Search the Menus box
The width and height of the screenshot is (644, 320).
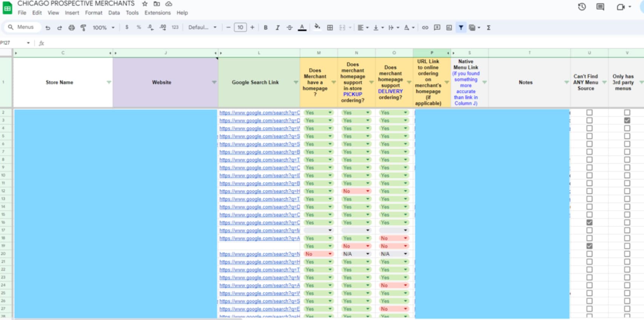tap(23, 27)
